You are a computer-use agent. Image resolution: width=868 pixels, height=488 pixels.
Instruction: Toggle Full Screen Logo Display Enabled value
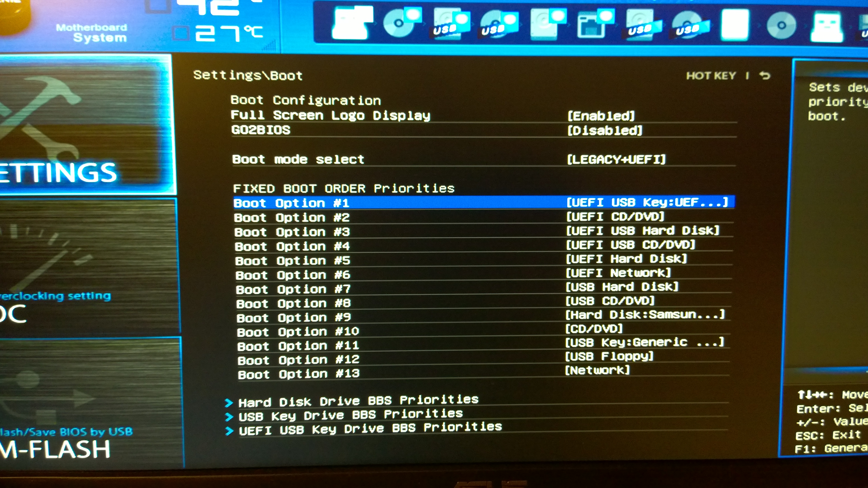tap(601, 116)
